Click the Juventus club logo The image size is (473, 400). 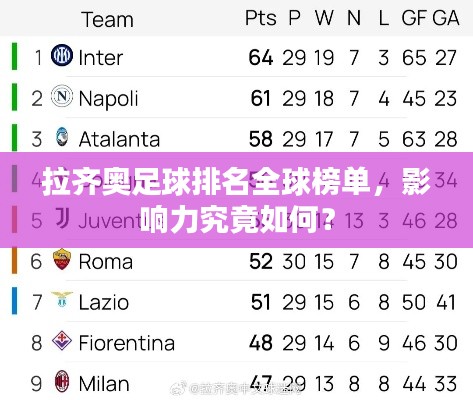click(x=62, y=218)
